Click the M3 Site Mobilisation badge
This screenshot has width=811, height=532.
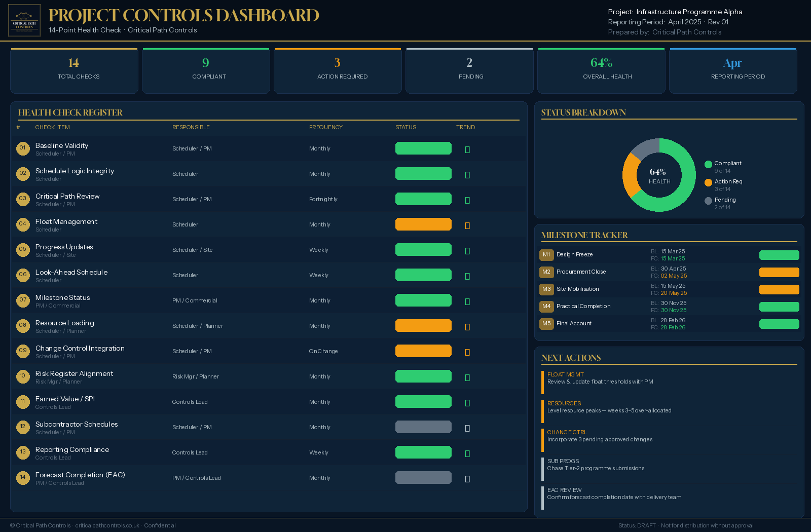pos(546,289)
